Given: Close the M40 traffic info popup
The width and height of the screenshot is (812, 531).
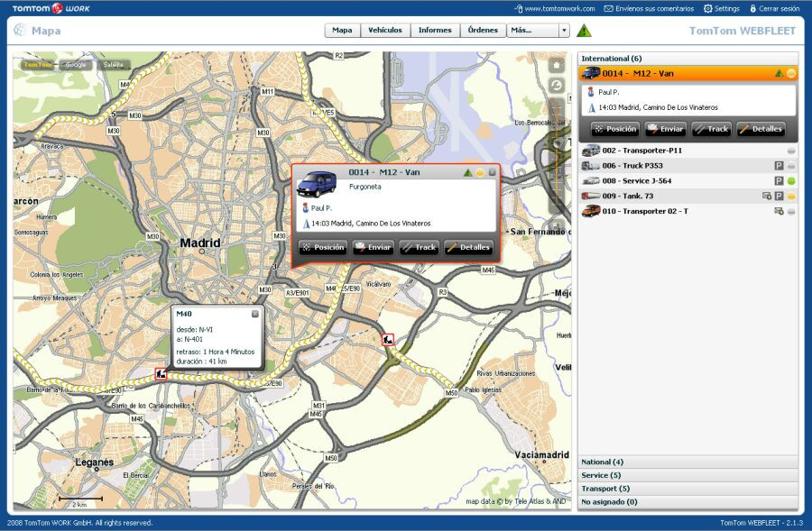Looking at the screenshot, I should [254, 314].
